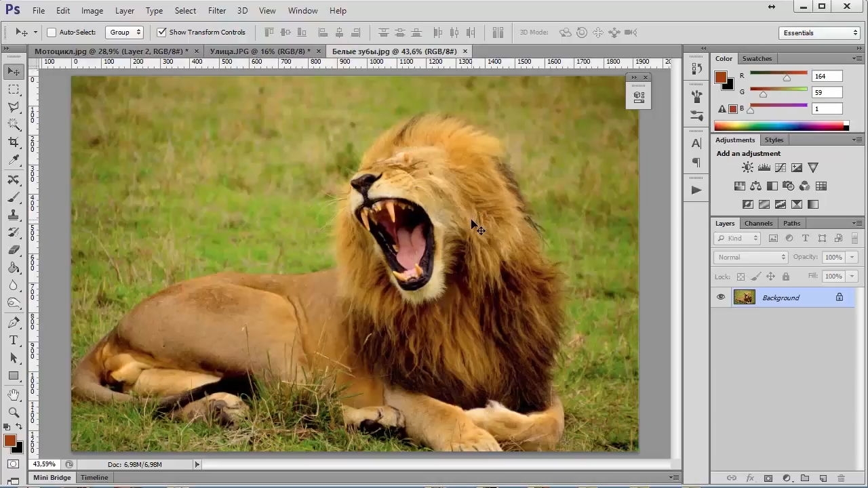Open the Layers panel flyout menu
The image size is (868, 488).
pyautogui.click(x=857, y=223)
